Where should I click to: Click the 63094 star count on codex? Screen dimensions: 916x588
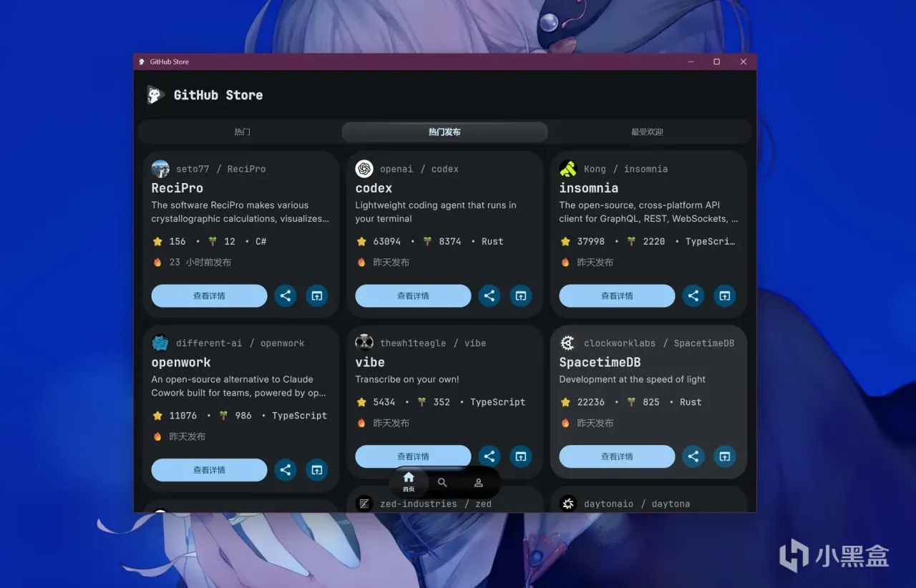click(x=387, y=242)
